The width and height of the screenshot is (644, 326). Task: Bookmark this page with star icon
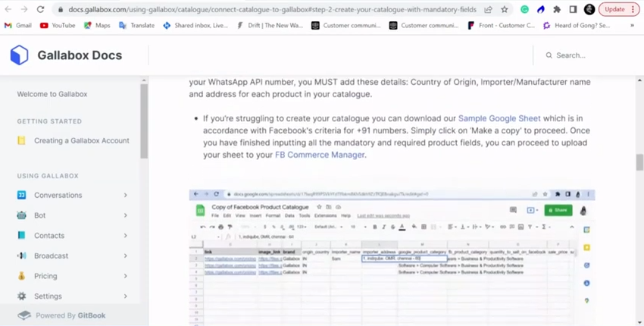505,9
